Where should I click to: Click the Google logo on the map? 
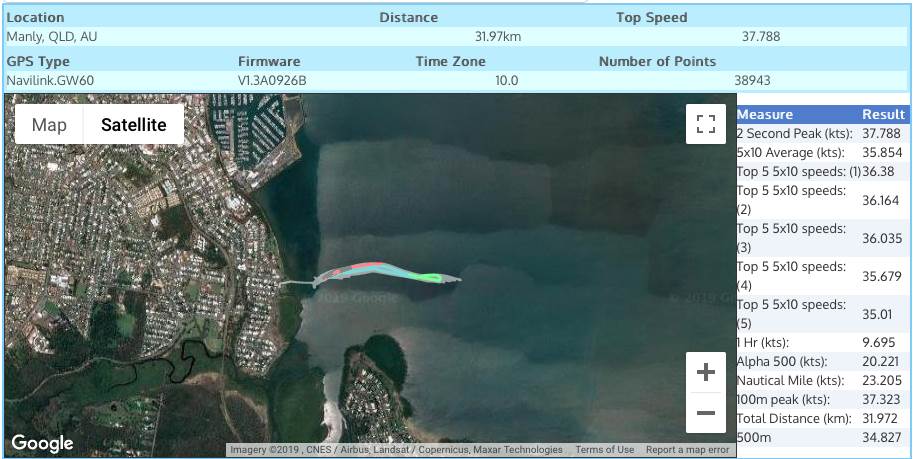pyautogui.click(x=42, y=443)
